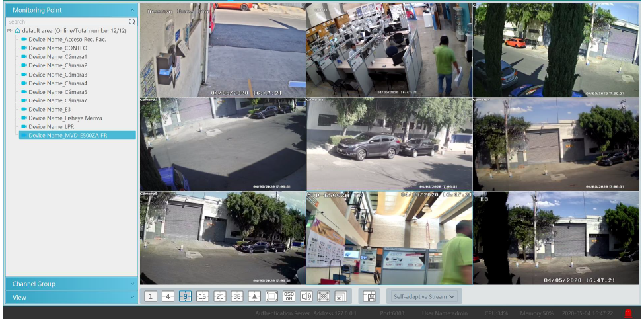Viewport: 644px width, 320px height.
Task: Collapse the default area tree node
Action: click(9, 31)
